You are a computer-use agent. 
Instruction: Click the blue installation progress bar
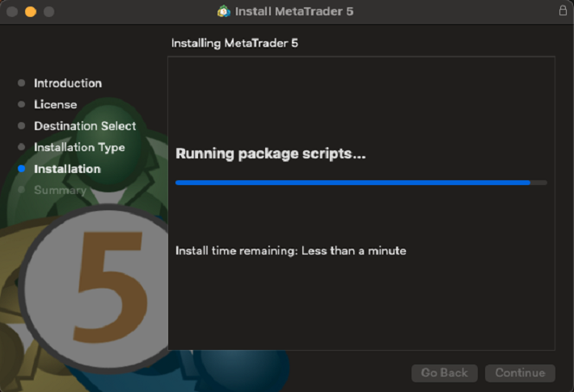pyautogui.click(x=352, y=183)
